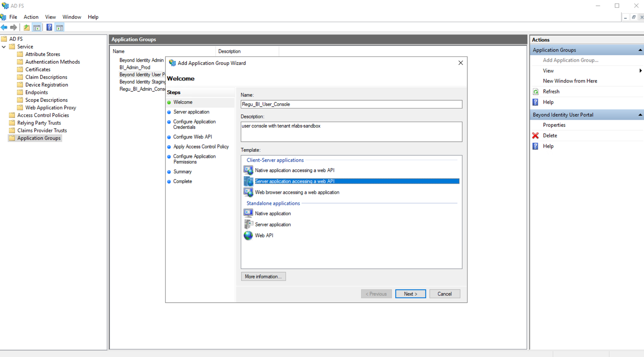Collapse the Service tree node

coord(4,47)
